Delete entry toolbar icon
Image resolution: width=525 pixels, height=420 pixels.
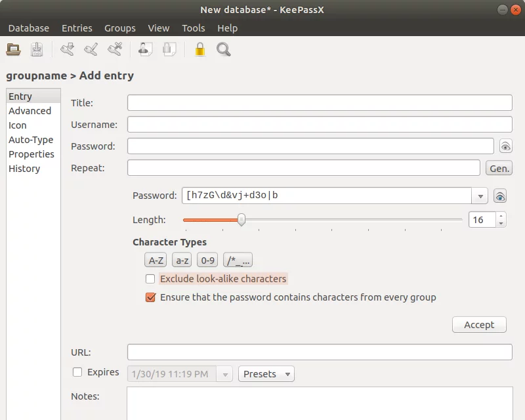(115, 50)
